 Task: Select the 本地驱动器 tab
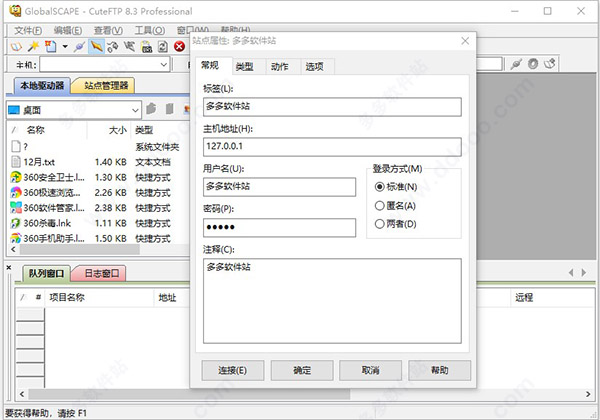pyautogui.click(x=42, y=85)
